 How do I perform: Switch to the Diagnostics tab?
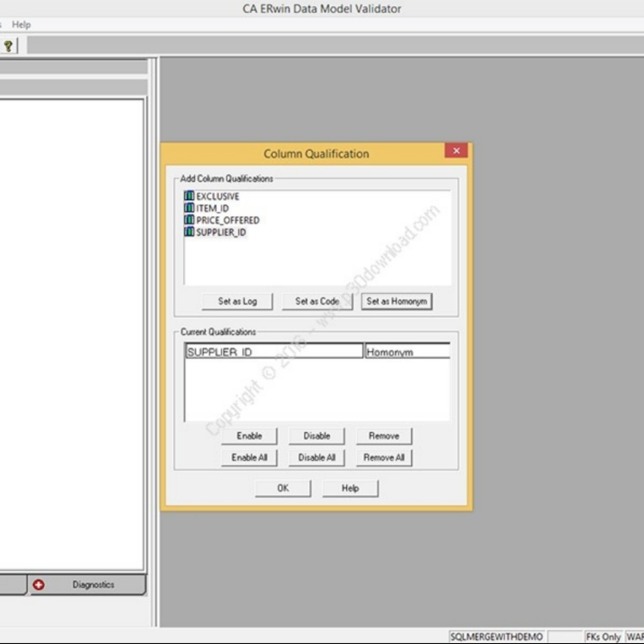tap(87, 585)
